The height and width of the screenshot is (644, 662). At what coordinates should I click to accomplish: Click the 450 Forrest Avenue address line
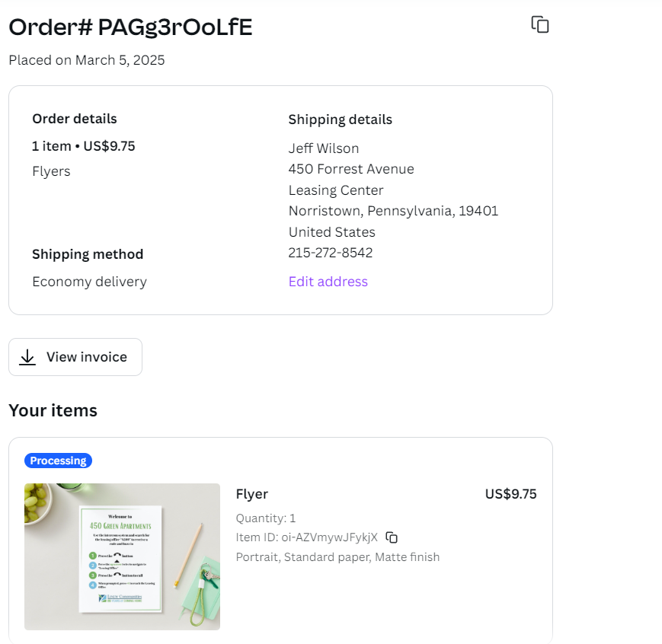[351, 169]
